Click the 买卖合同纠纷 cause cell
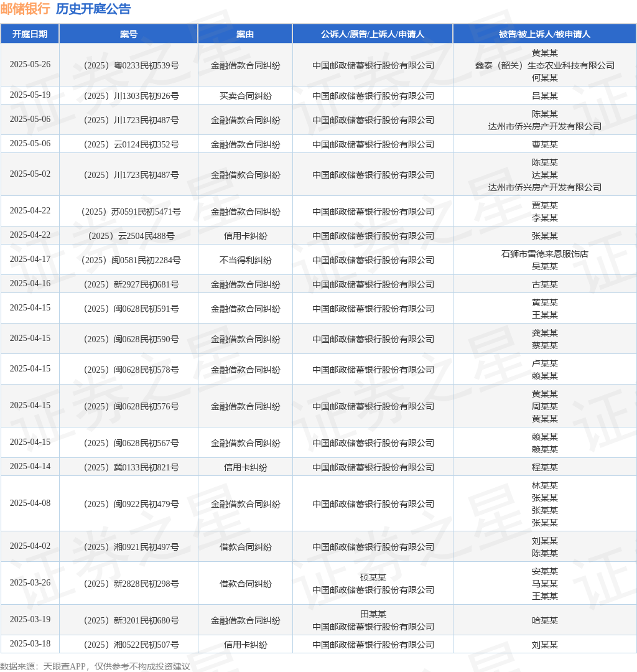 coord(246,96)
